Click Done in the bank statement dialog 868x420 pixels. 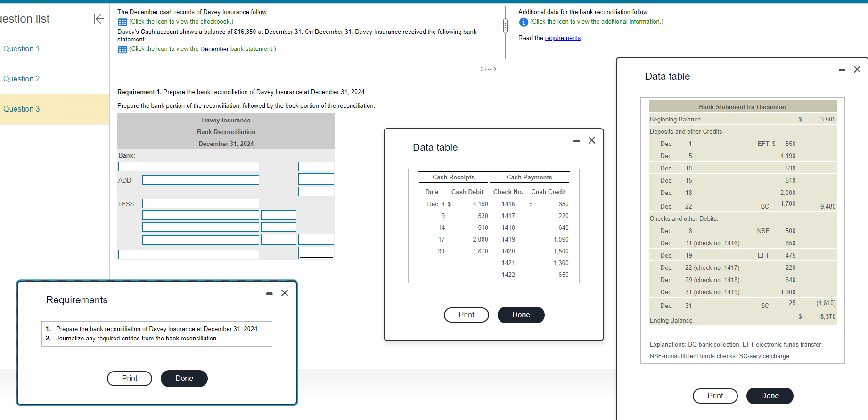tap(770, 396)
